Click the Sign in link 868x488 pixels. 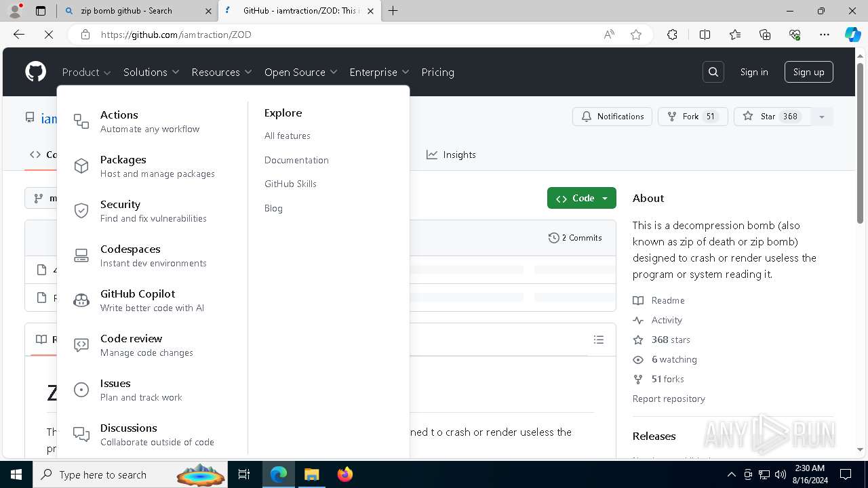(x=754, y=72)
